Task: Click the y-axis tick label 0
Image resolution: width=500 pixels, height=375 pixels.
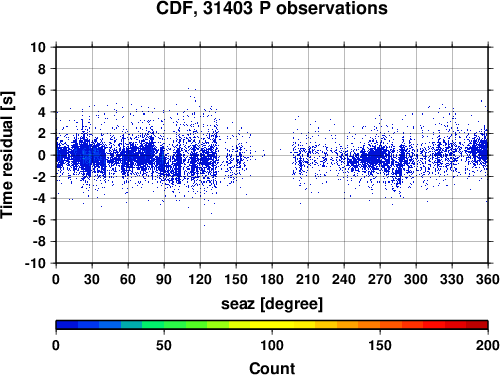Action: click(x=42, y=155)
